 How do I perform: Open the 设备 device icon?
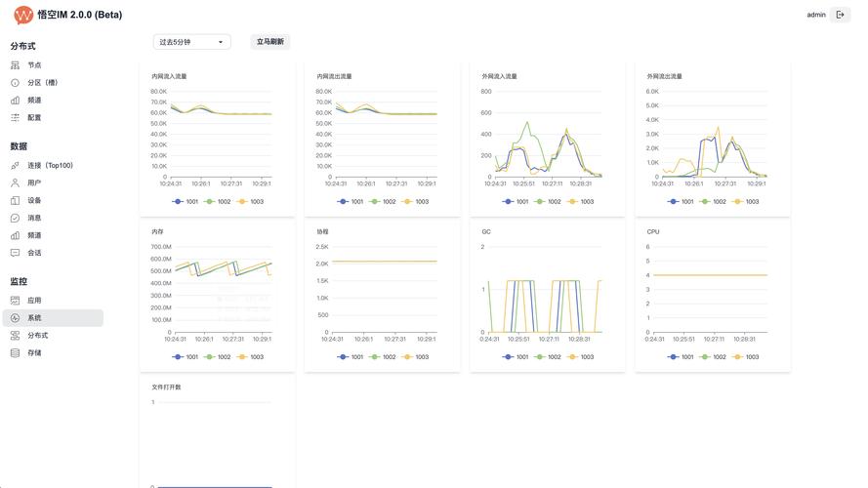(15, 201)
